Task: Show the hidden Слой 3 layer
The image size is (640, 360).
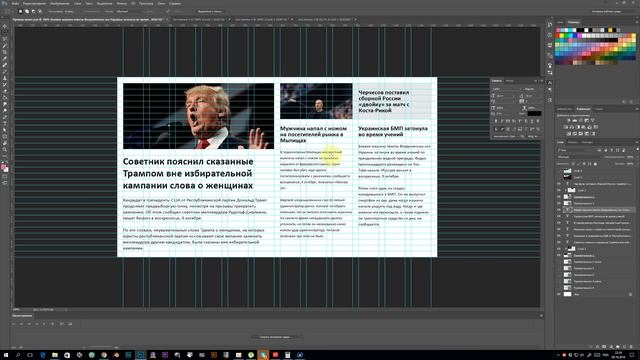Action: pos(559,177)
